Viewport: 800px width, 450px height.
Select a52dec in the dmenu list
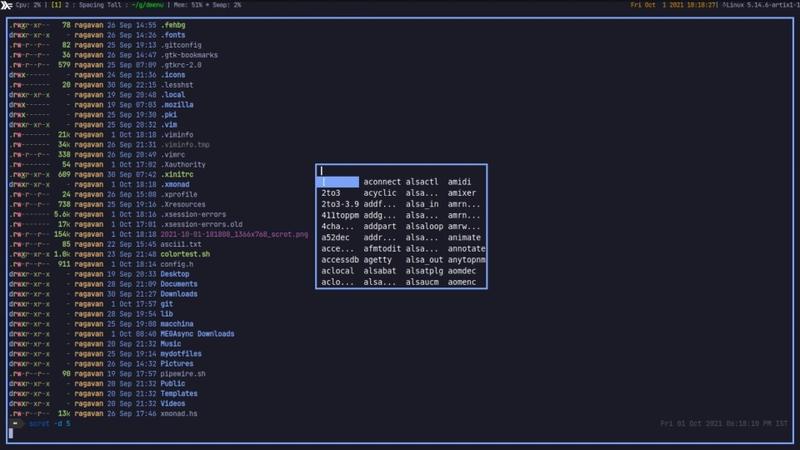(335, 238)
